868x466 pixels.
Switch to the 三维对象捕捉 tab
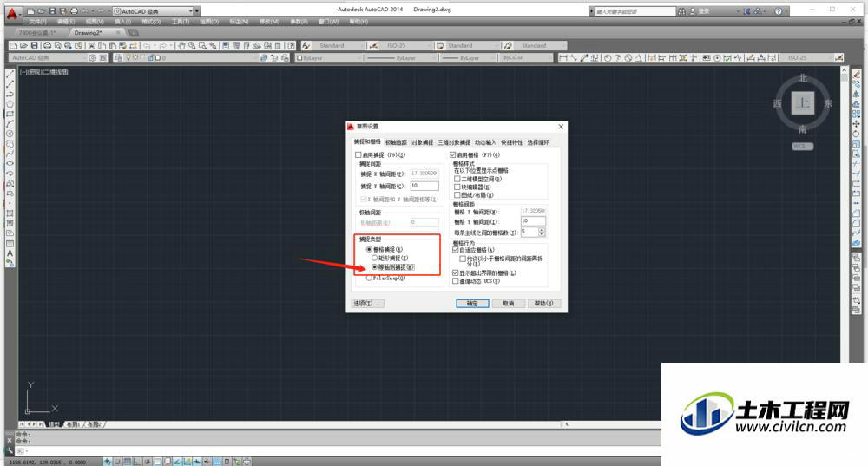point(454,142)
